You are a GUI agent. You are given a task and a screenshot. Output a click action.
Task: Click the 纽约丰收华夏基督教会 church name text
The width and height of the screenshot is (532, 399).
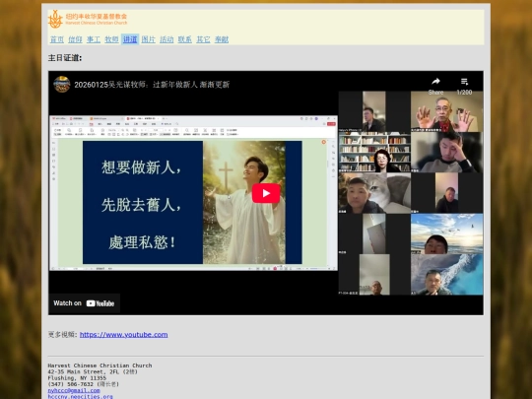(x=97, y=16)
